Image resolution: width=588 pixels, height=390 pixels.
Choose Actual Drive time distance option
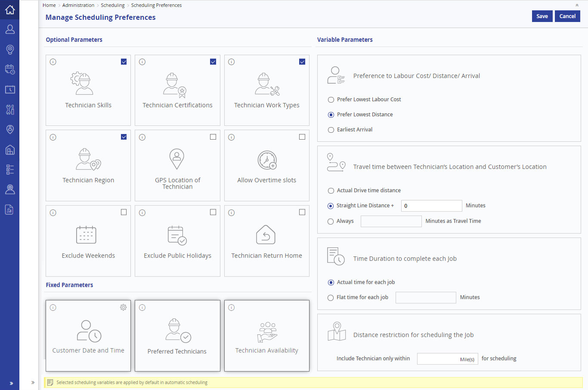(x=331, y=190)
